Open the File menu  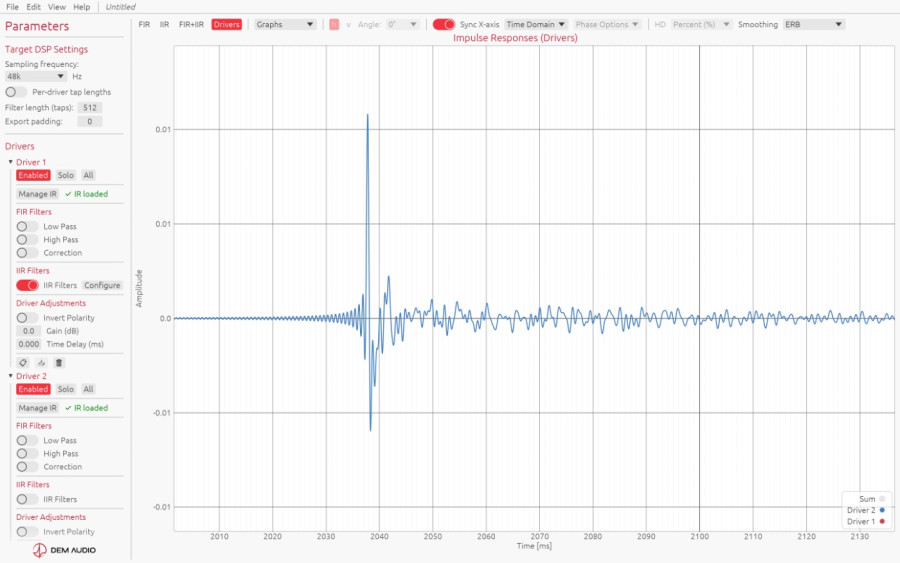12,7
